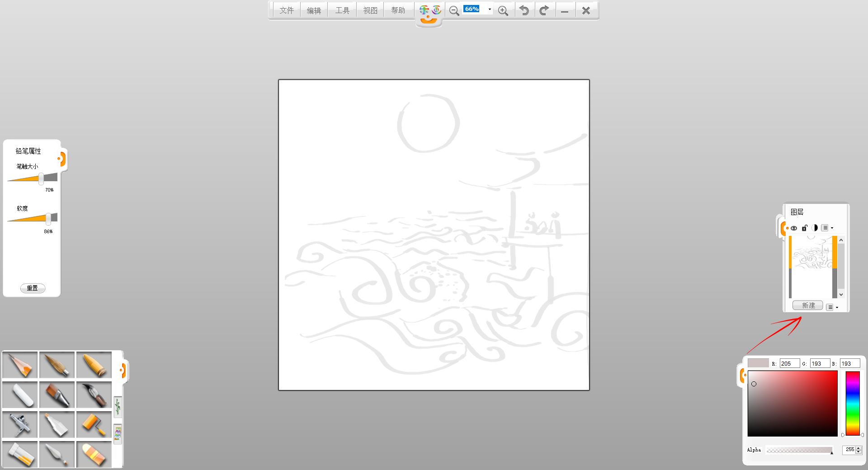
Task: Open the 文件 menu
Action: point(287,10)
